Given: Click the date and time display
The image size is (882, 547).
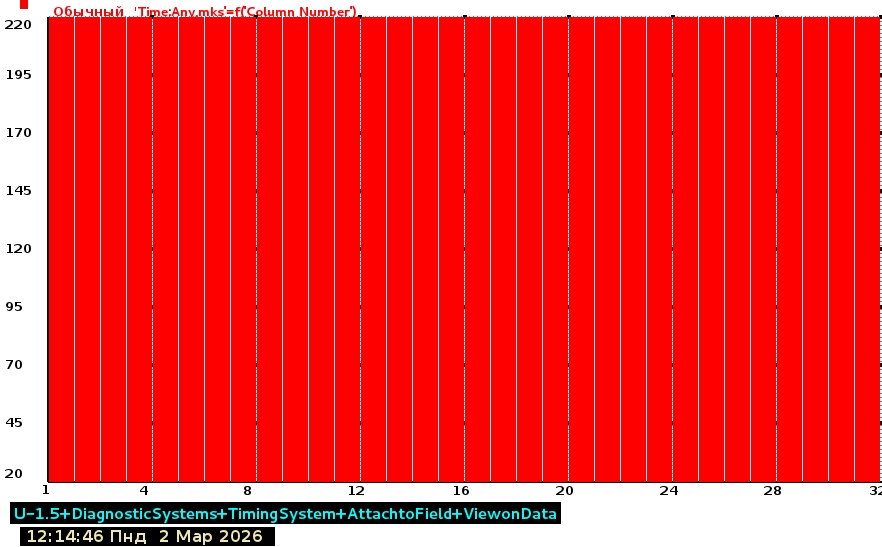Looking at the screenshot, I should coord(144,537).
